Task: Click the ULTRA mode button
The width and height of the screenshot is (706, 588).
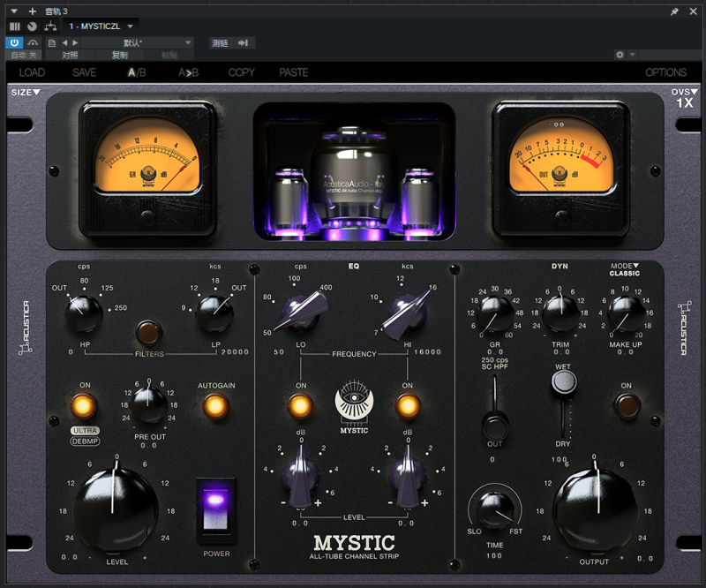Action: (x=85, y=431)
